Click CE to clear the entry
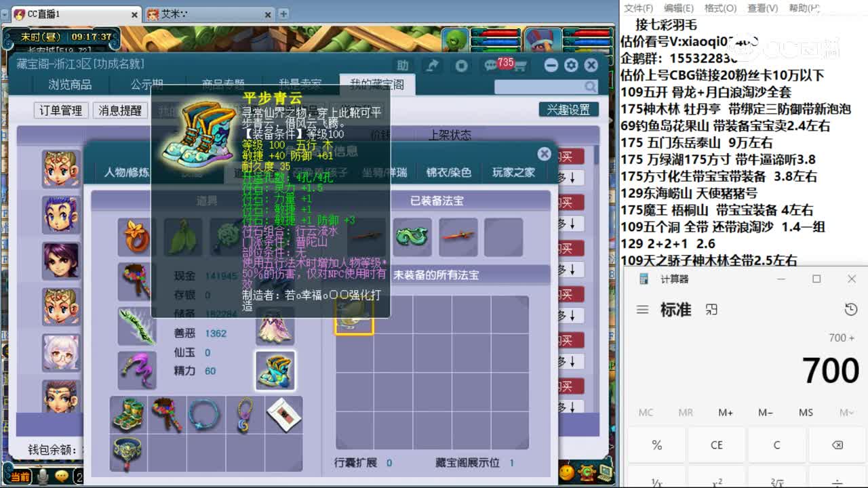 coord(717,445)
